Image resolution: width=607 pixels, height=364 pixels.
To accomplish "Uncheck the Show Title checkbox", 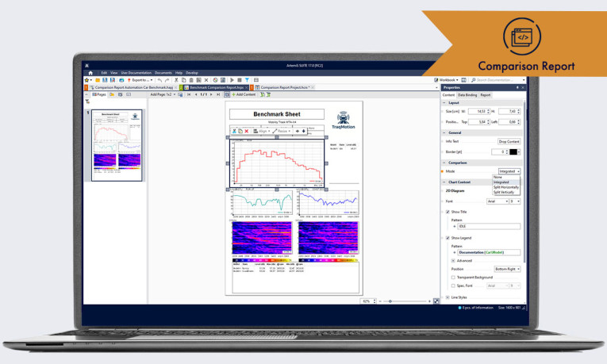I will pyautogui.click(x=447, y=212).
